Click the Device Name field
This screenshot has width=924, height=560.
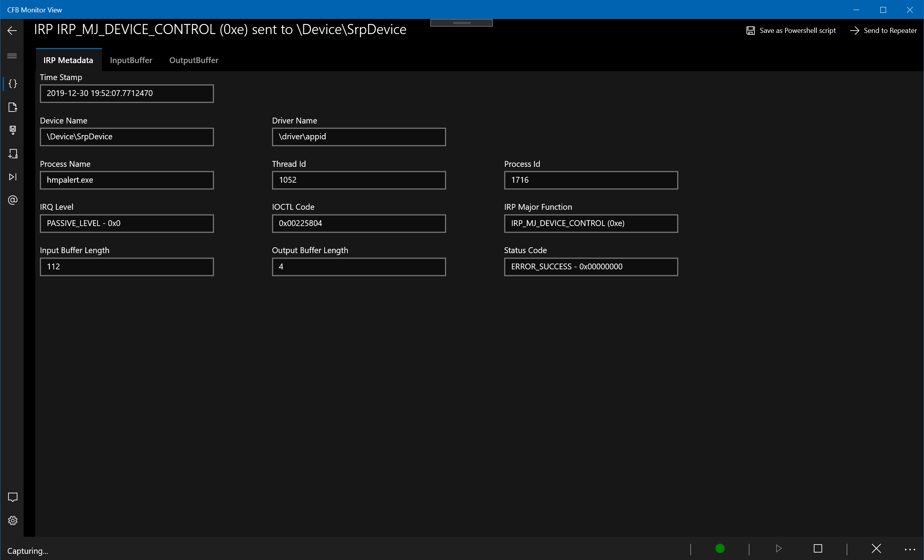tap(127, 137)
